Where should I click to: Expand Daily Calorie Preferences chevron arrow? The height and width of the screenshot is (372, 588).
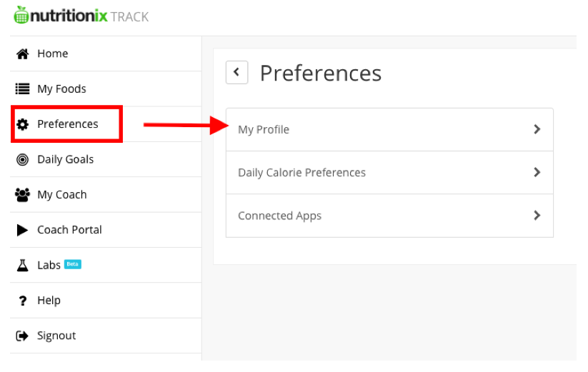coord(537,172)
